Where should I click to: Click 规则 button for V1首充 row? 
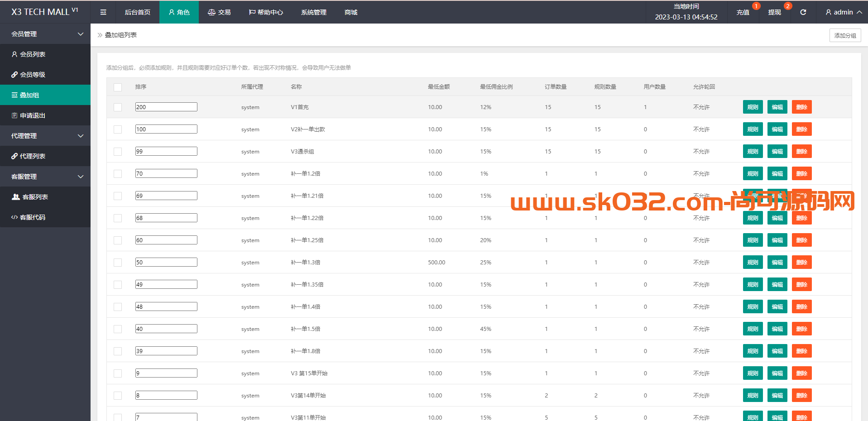[753, 107]
